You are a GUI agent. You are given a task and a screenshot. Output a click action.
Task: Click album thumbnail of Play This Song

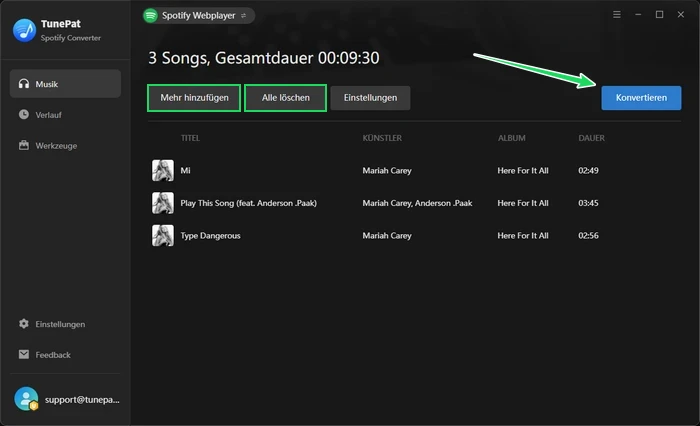point(162,203)
